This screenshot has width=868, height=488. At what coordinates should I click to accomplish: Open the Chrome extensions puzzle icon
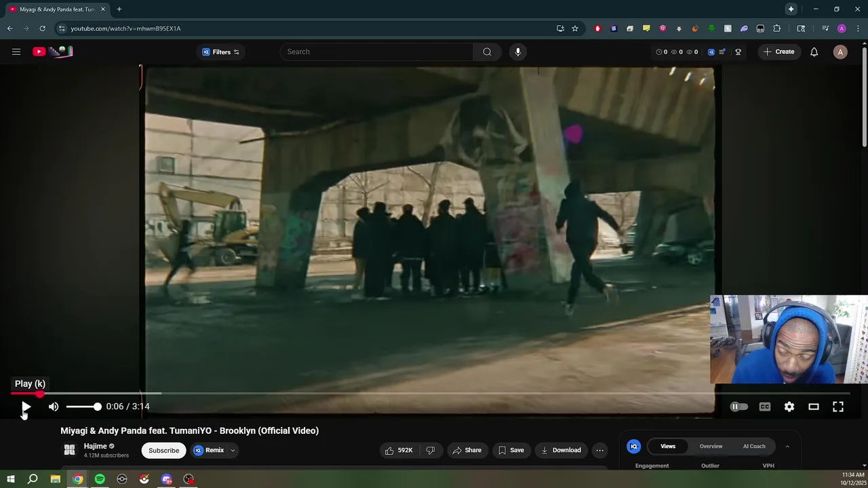(777, 28)
